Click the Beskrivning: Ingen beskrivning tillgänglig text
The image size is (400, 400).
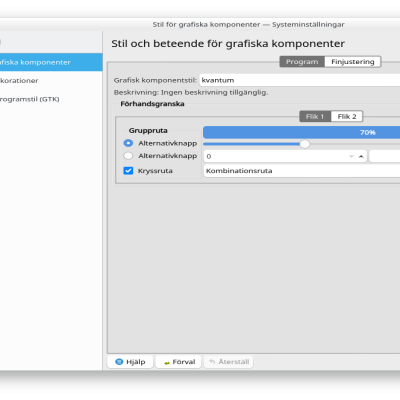click(x=191, y=93)
